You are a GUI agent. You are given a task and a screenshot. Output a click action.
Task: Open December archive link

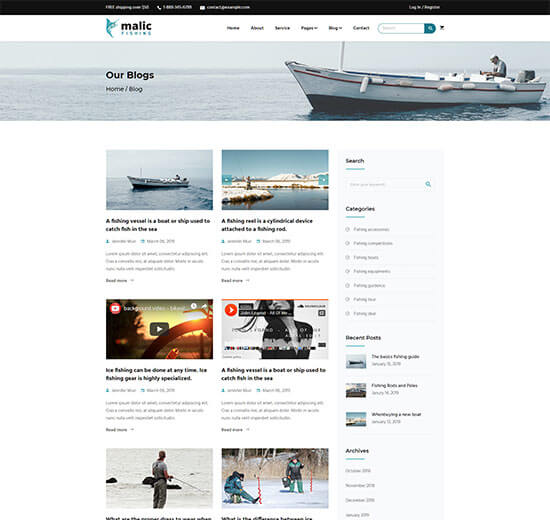click(x=360, y=500)
